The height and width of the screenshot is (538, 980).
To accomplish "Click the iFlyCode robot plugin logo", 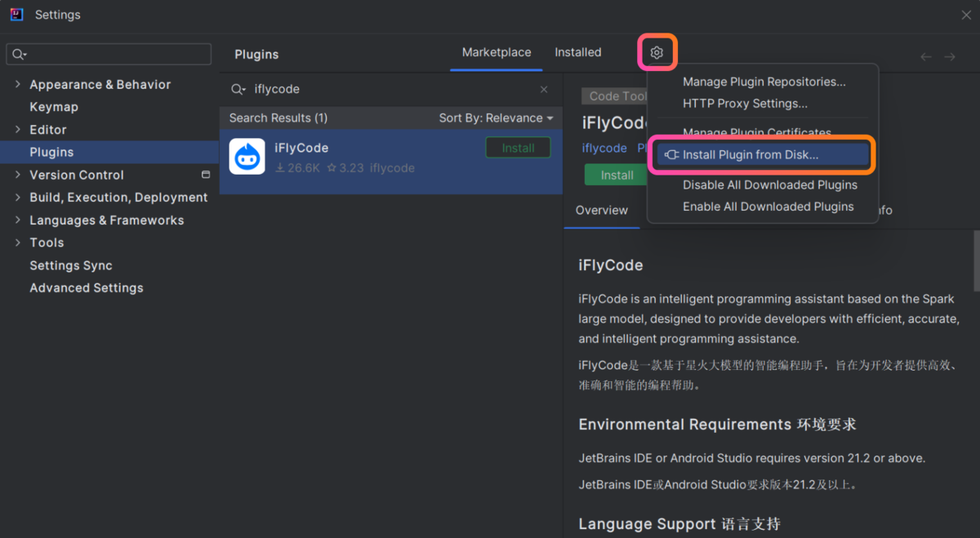I will pyautogui.click(x=247, y=157).
